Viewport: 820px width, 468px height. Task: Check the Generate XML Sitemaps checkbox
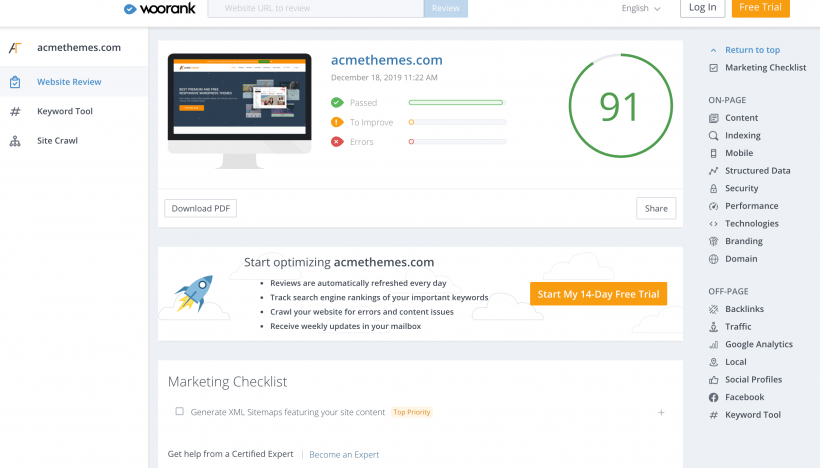pyautogui.click(x=179, y=412)
